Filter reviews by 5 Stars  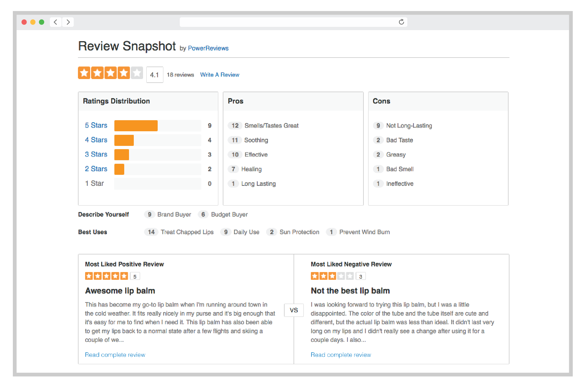click(x=96, y=125)
